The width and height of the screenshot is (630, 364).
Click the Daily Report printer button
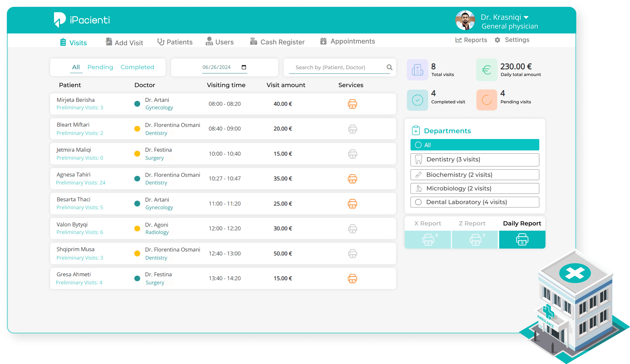(522, 240)
